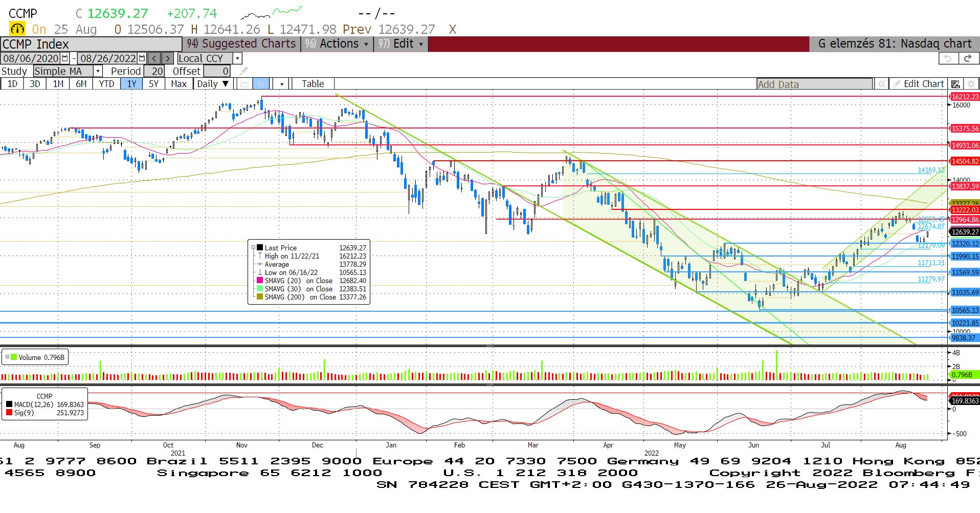Click the High on 11/22/21 legend row
The height and width of the screenshot is (513, 980).
click(x=312, y=255)
